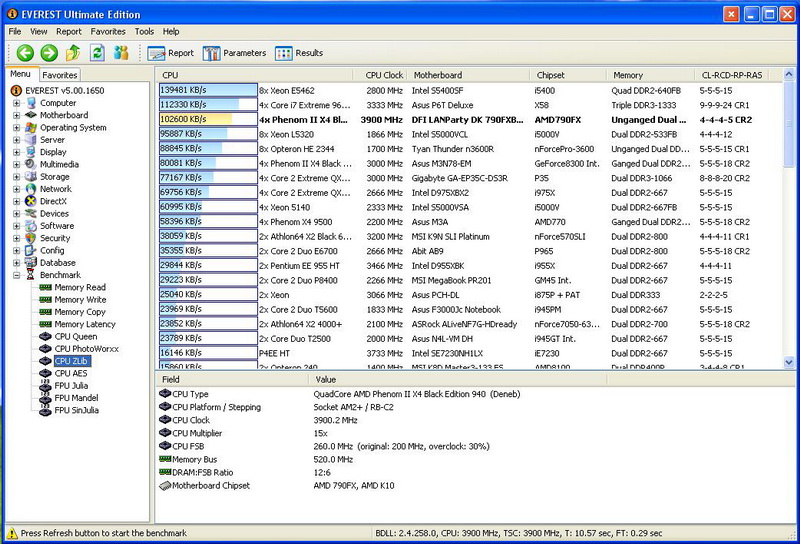Expand the Network tree node
Screen dimensions: 800x544
[16, 189]
